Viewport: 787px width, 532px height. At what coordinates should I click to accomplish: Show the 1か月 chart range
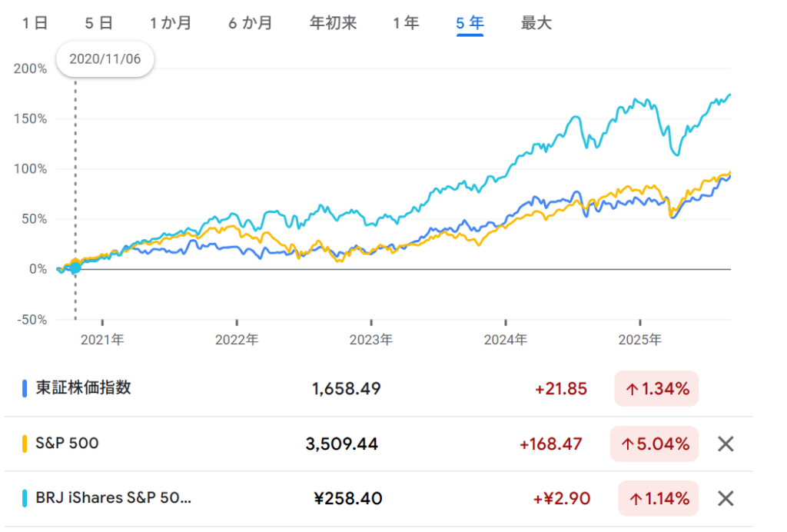tap(171, 23)
